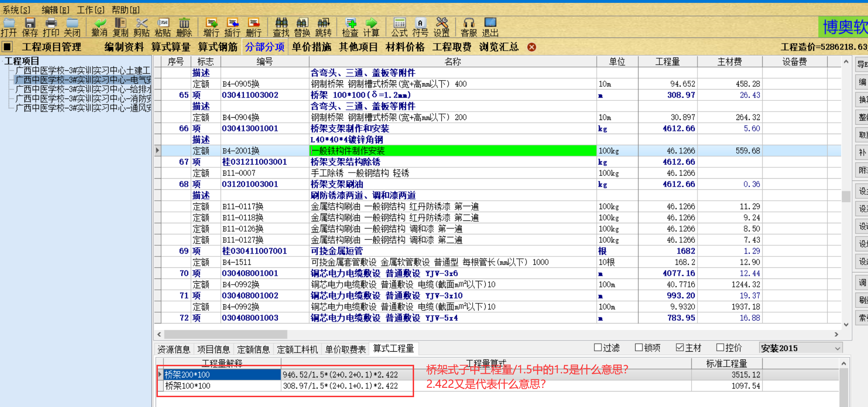Image resolution: width=868 pixels, height=407 pixels.
Task: Select the 土建工 project tree item
Action: pyautogui.click(x=83, y=70)
